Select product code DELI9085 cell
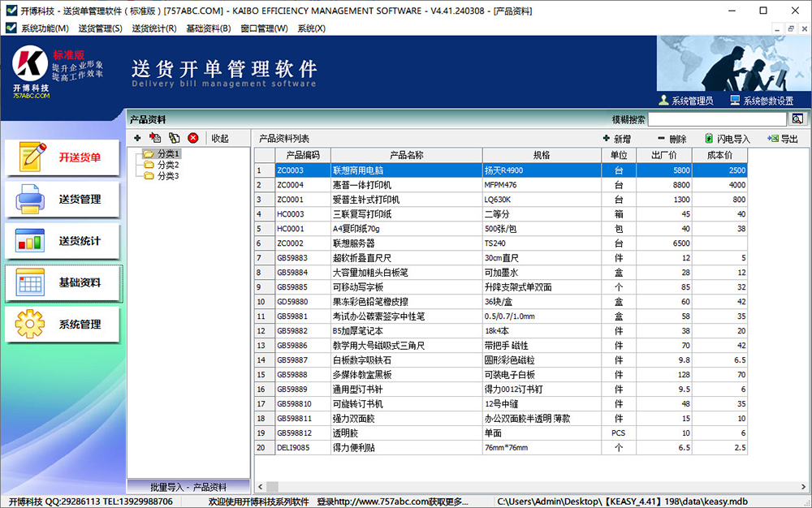Image resolution: width=812 pixels, height=508 pixels. click(x=303, y=447)
